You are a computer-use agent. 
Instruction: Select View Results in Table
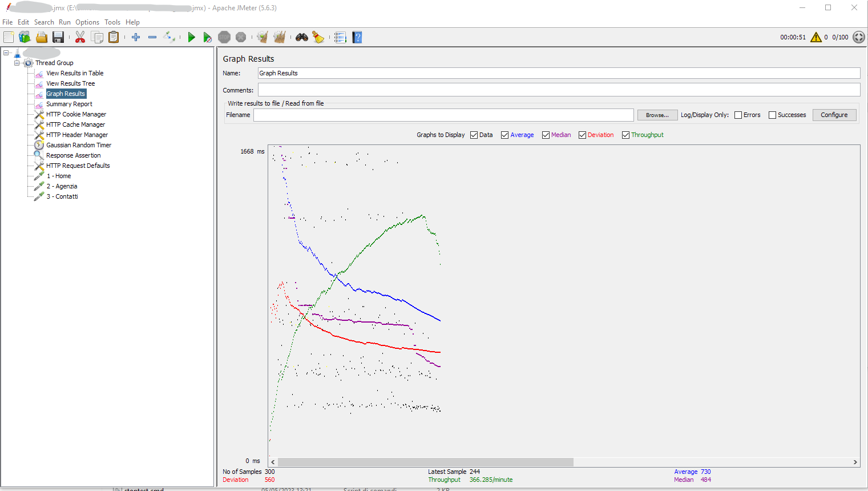pos(75,73)
